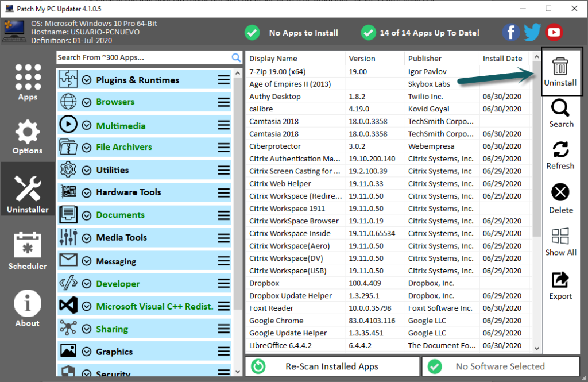Click the Multimedia play icon
The width and height of the screenshot is (588, 382).
point(68,124)
